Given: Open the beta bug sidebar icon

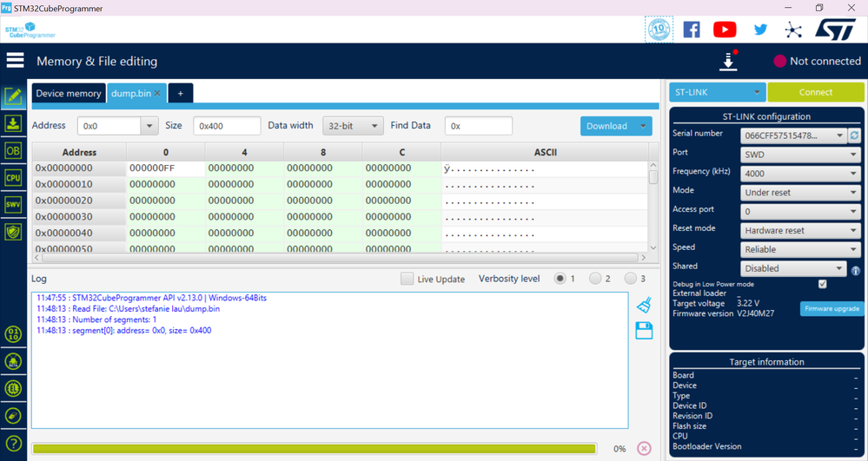Looking at the screenshot, I should click(x=13, y=361).
